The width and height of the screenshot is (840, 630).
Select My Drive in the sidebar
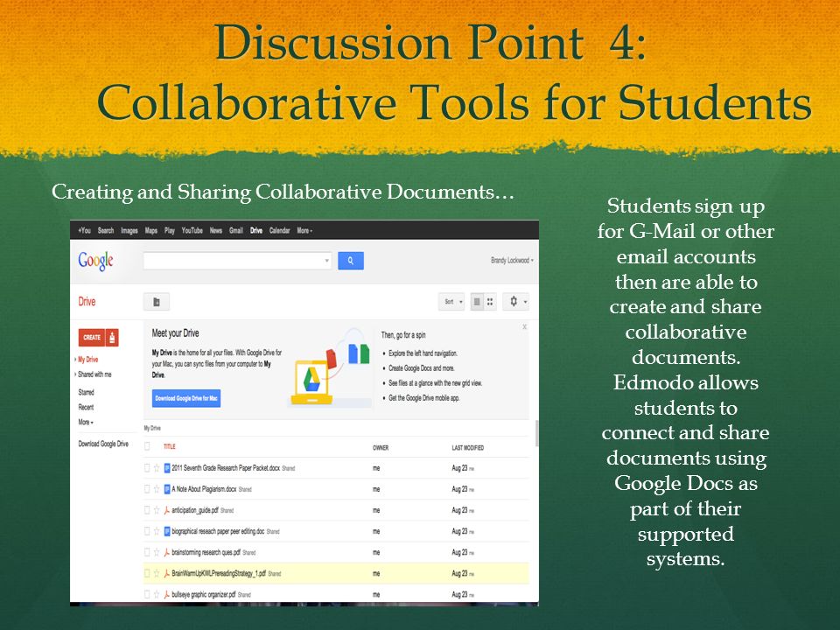tap(87, 360)
